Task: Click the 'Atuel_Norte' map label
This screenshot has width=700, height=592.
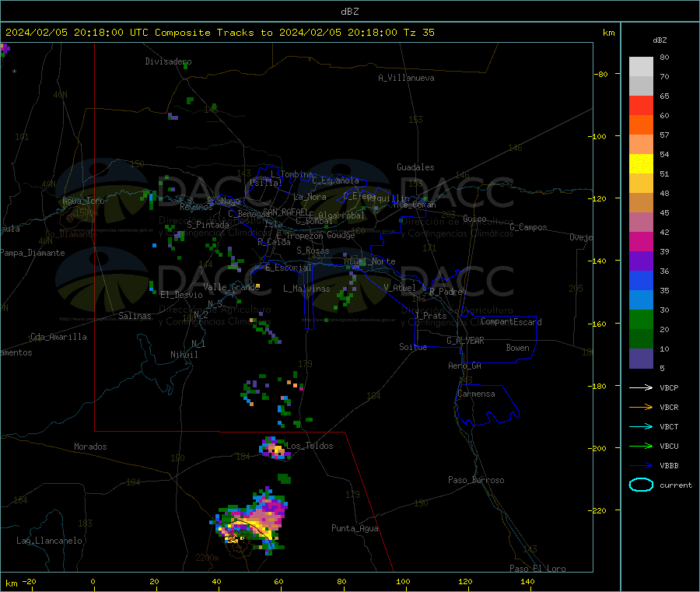Action: (x=369, y=261)
